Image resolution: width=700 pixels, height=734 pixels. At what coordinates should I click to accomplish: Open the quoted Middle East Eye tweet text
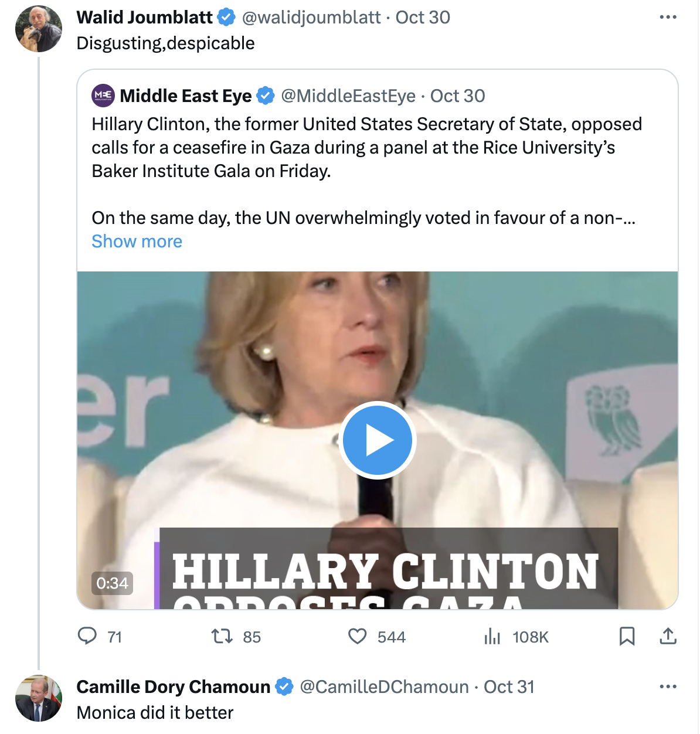click(x=366, y=148)
